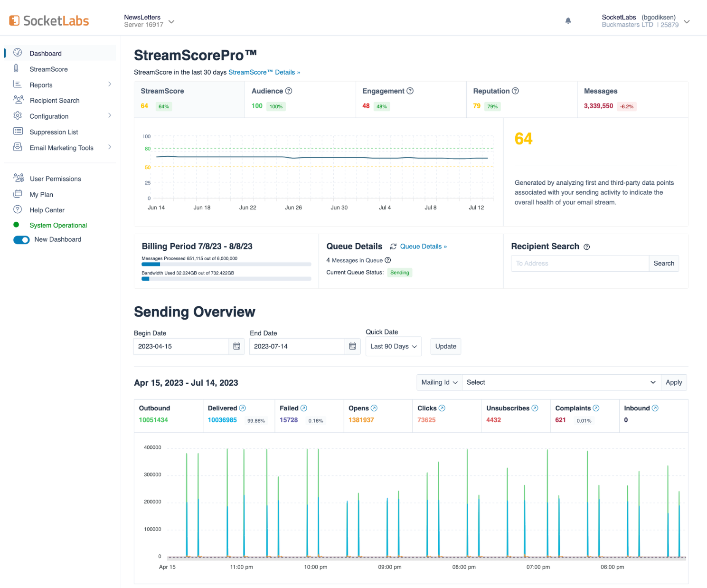Click the Queue Details refresh icon
The height and width of the screenshot is (588, 707).
click(x=393, y=247)
